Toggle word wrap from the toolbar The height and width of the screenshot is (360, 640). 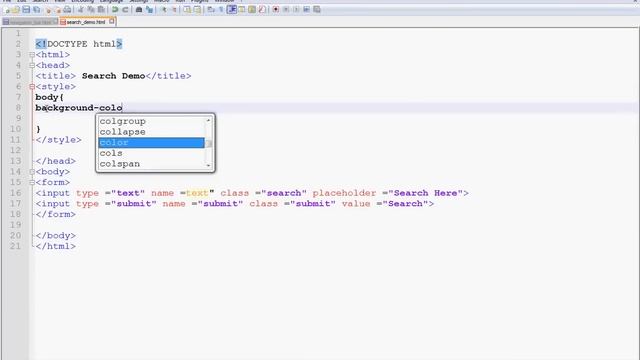(x=211, y=9)
